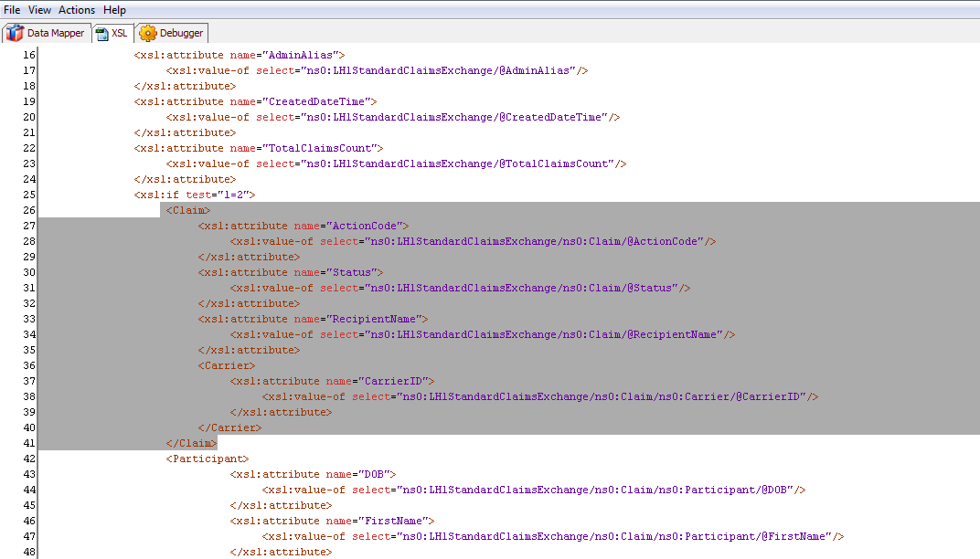The height and width of the screenshot is (559, 980).
Task: Click line number 16 in gutter
Action: (x=28, y=55)
